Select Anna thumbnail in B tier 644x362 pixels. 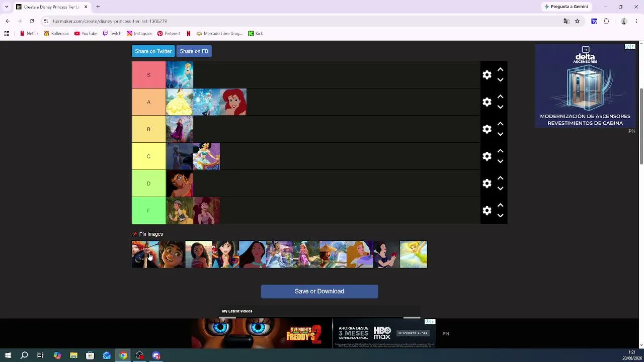point(179,129)
